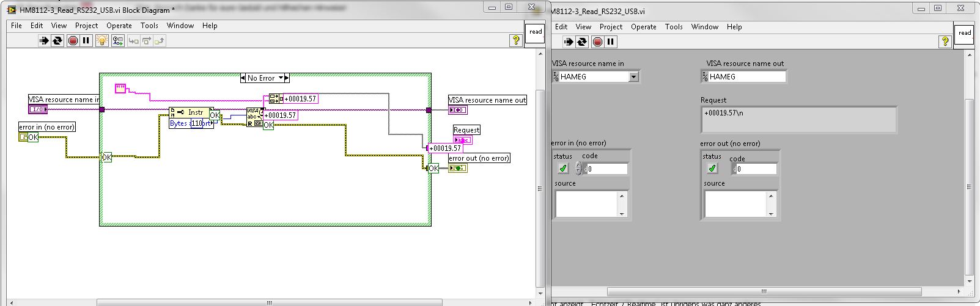Click Step Out button

[159, 41]
